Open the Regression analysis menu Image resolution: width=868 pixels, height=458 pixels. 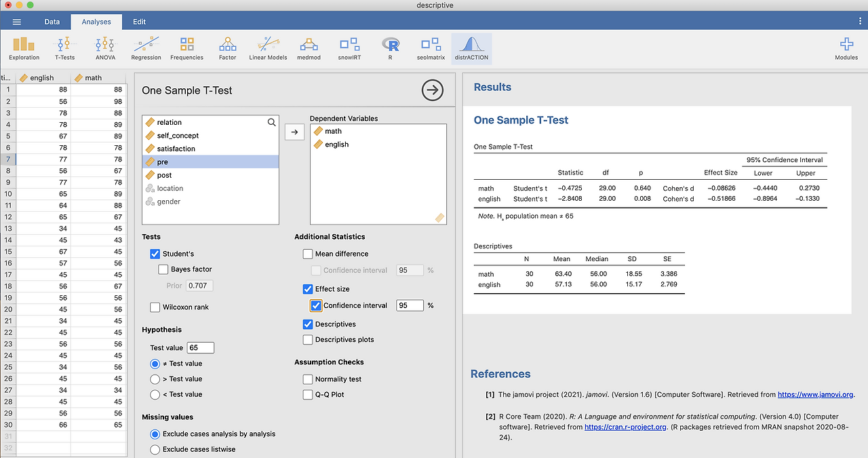146,48
